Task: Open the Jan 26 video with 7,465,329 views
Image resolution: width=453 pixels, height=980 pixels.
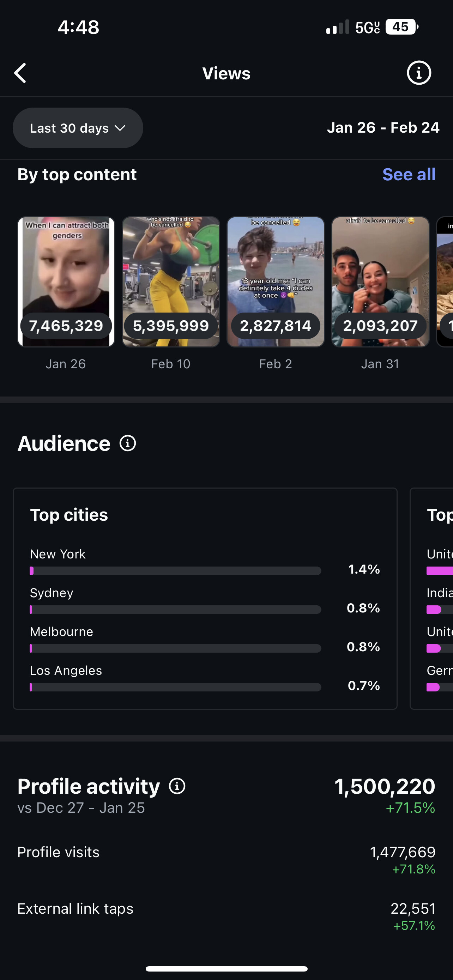Action: [66, 282]
